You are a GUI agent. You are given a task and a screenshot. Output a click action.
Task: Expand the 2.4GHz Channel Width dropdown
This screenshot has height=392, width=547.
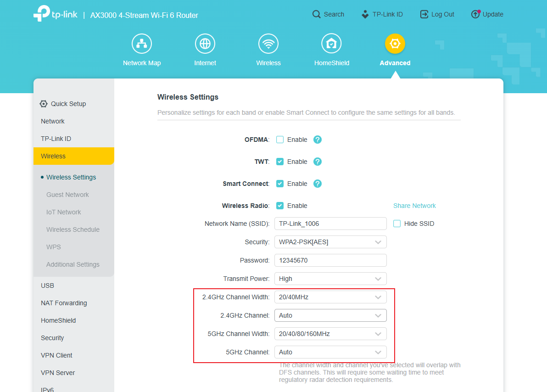click(x=330, y=297)
